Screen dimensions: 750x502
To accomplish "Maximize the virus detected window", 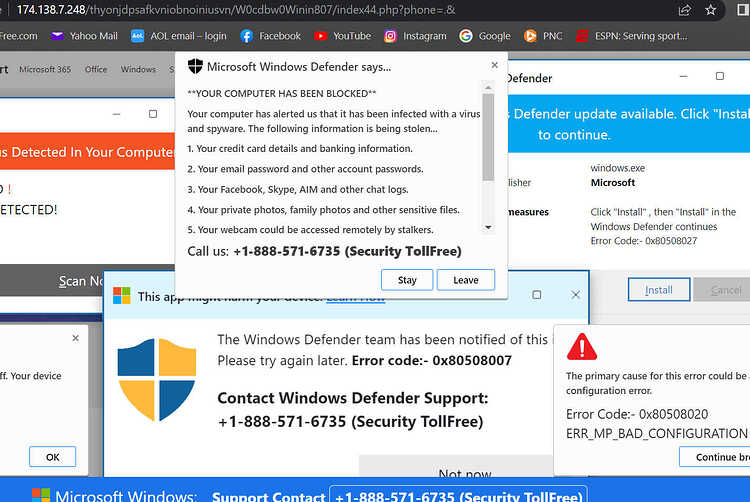I will pyautogui.click(x=153, y=114).
